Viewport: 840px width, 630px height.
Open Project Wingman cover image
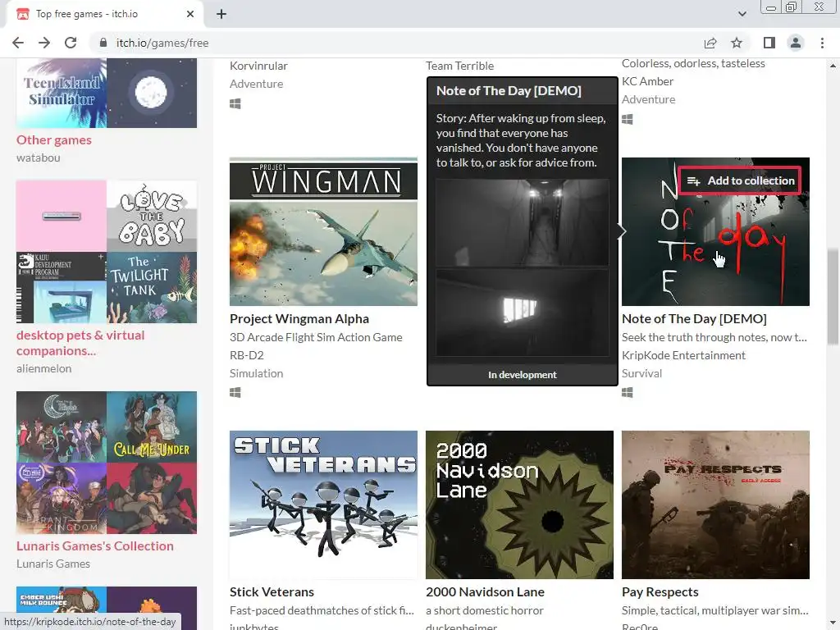pyautogui.click(x=323, y=231)
